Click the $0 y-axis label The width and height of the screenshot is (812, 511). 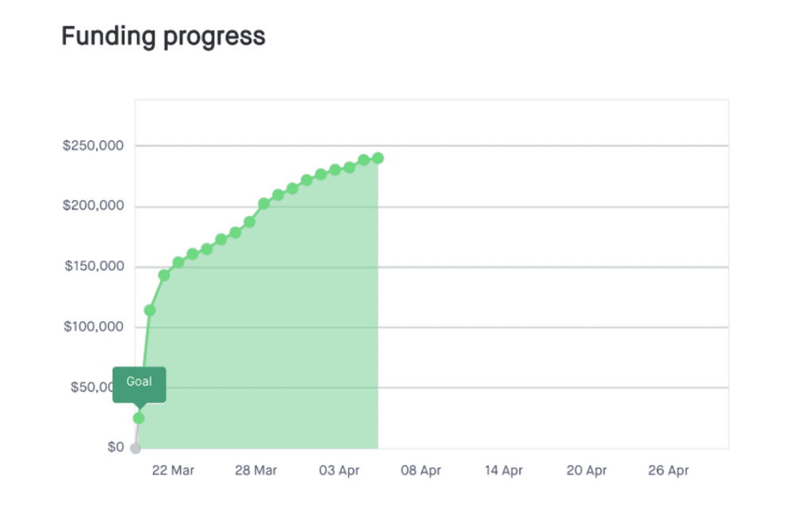(x=115, y=448)
